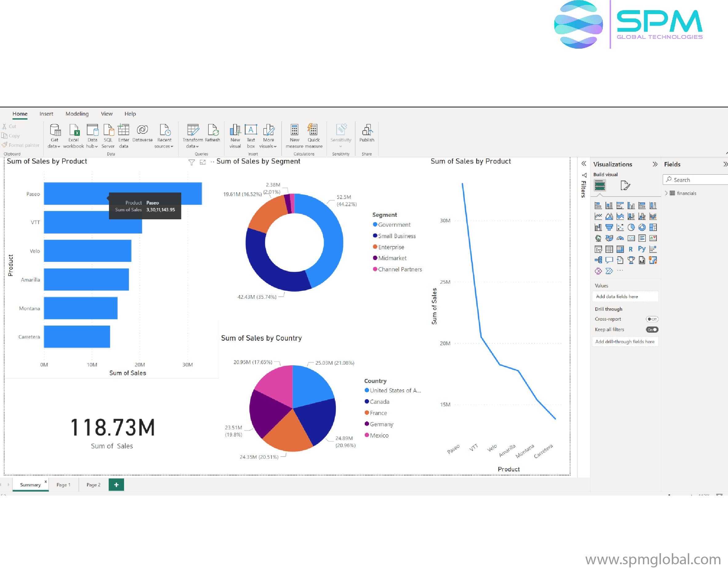The image size is (728, 568).
Task: Click the Enter data ribbon button
Action: tap(123, 136)
